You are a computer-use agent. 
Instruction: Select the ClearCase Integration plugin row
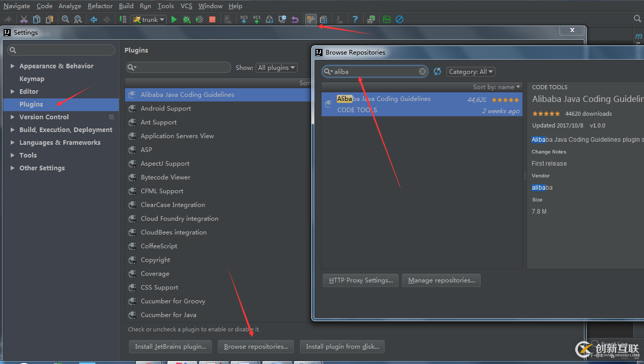[x=217, y=205]
